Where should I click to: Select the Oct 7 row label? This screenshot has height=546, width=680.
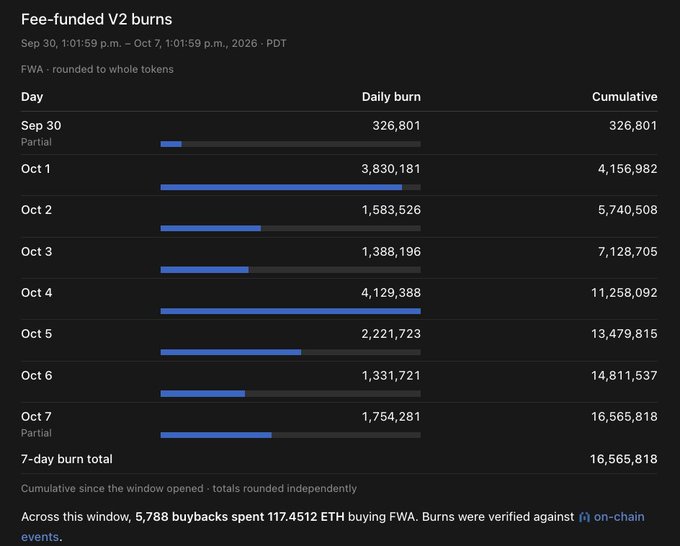click(x=36, y=417)
